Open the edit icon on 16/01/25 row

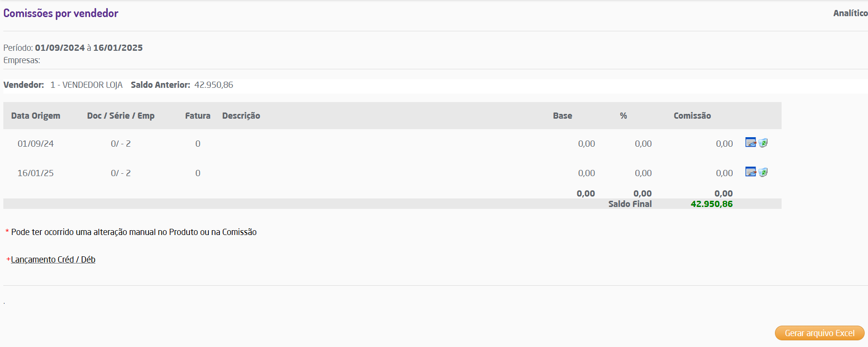pos(750,172)
